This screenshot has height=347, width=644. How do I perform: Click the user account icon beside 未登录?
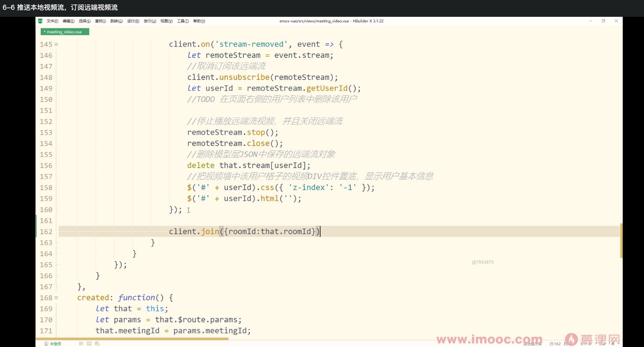click(46, 344)
